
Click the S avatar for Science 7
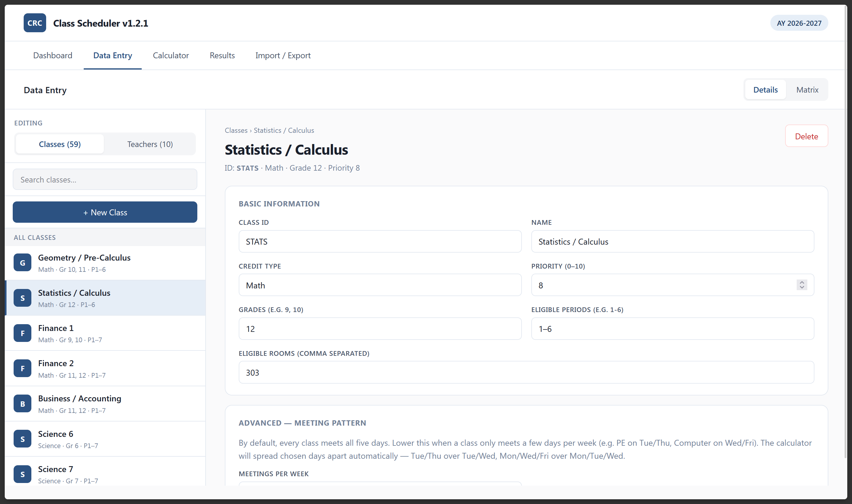pos(22,474)
